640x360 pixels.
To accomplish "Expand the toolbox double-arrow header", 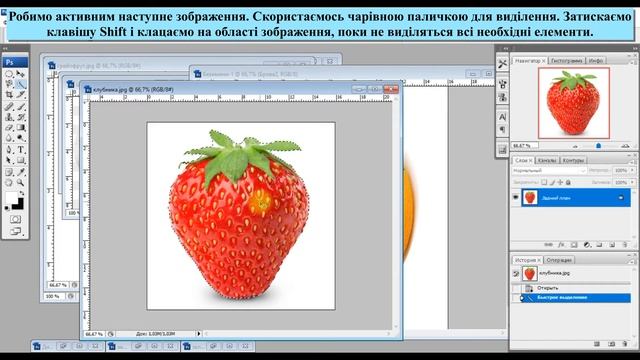I will coord(5,48).
